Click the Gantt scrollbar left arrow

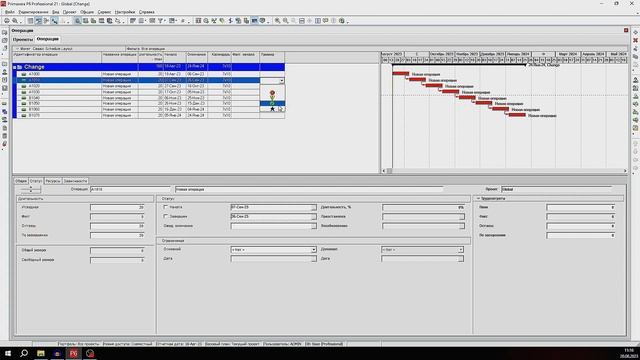click(384, 171)
